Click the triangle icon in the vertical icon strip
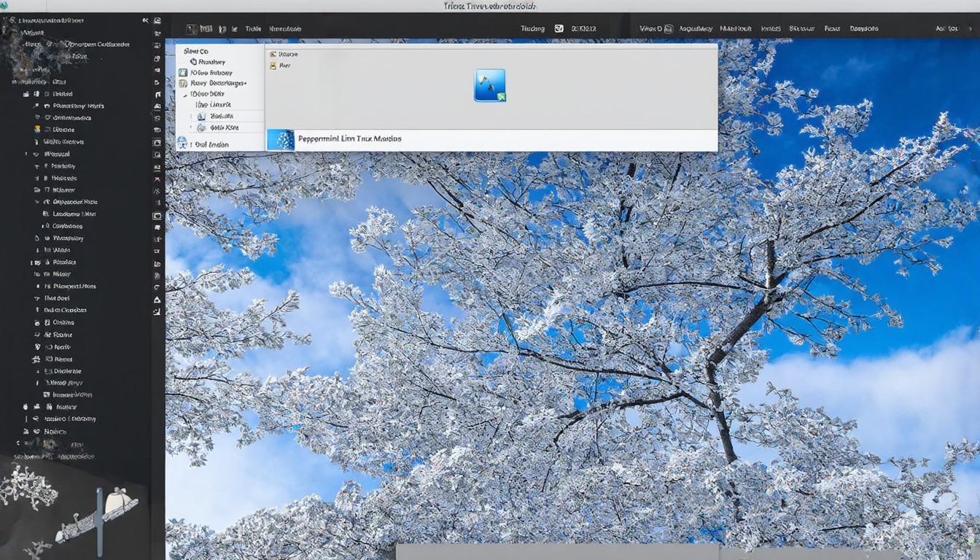This screenshot has height=560, width=980. (157, 300)
